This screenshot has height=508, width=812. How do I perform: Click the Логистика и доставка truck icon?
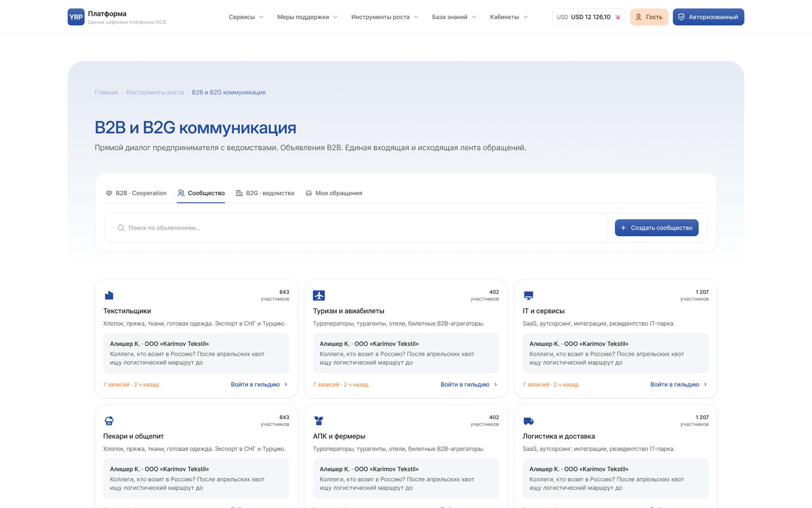point(528,421)
